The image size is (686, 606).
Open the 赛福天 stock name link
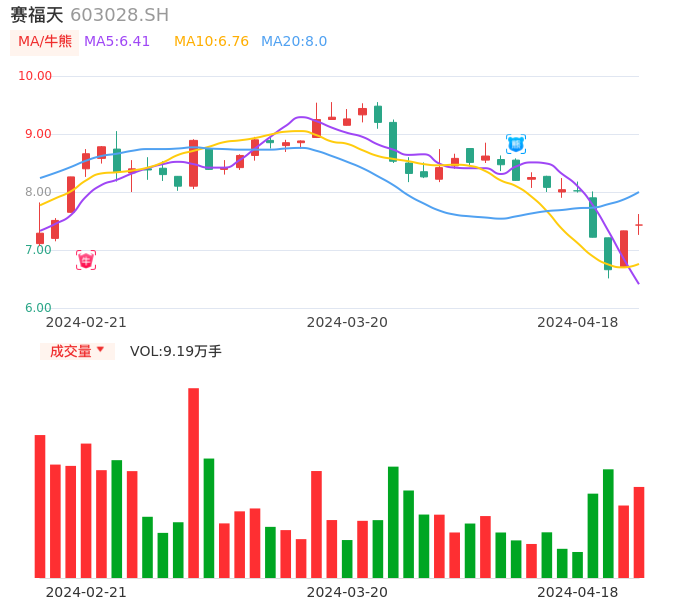click(37, 15)
